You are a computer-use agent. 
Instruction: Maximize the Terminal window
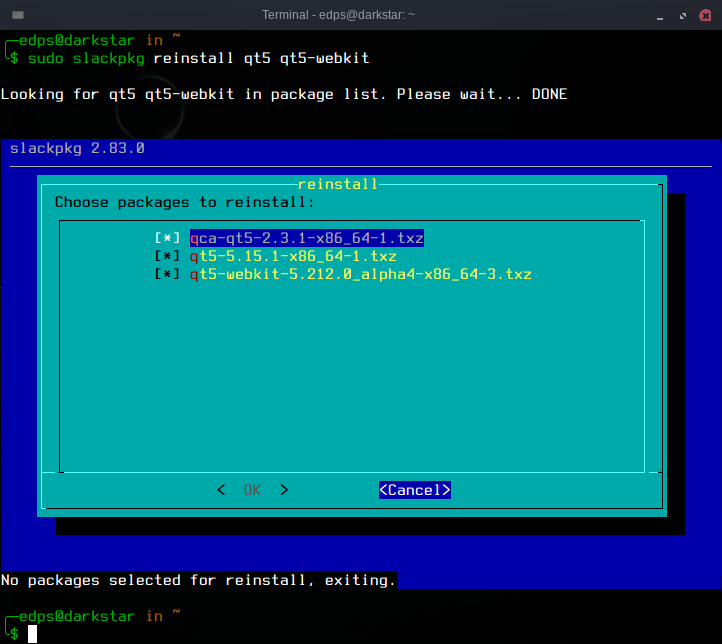(x=683, y=16)
